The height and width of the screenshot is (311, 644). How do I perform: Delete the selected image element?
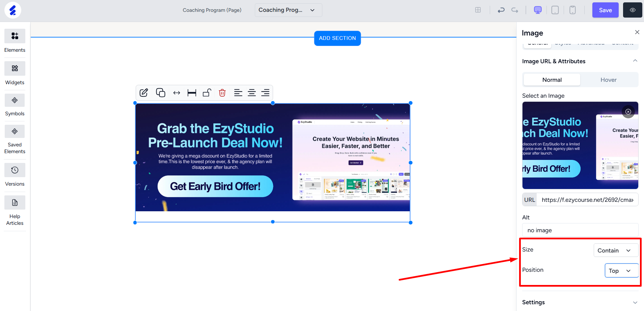tap(222, 93)
